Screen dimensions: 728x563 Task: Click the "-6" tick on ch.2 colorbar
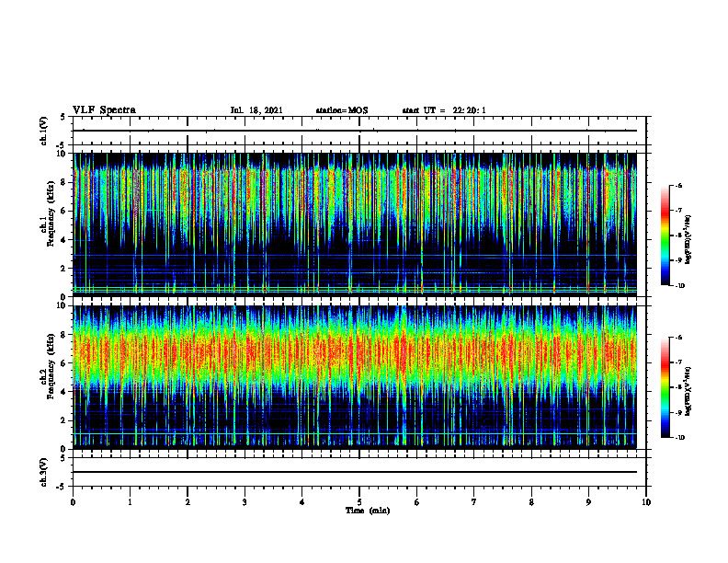point(678,338)
